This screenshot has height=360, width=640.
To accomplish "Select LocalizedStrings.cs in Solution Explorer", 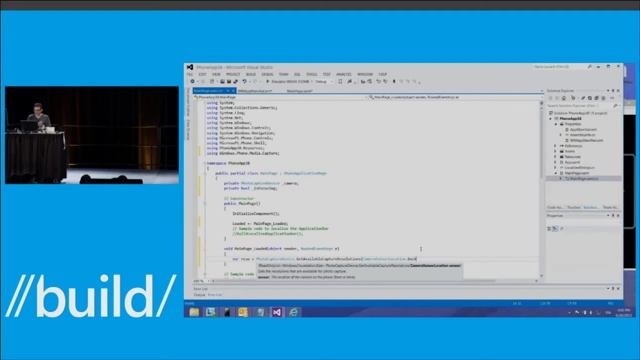I will coord(580,168).
